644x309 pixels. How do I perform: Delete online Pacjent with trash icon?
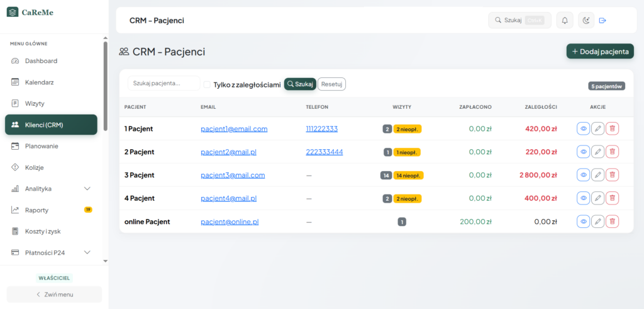click(x=613, y=222)
